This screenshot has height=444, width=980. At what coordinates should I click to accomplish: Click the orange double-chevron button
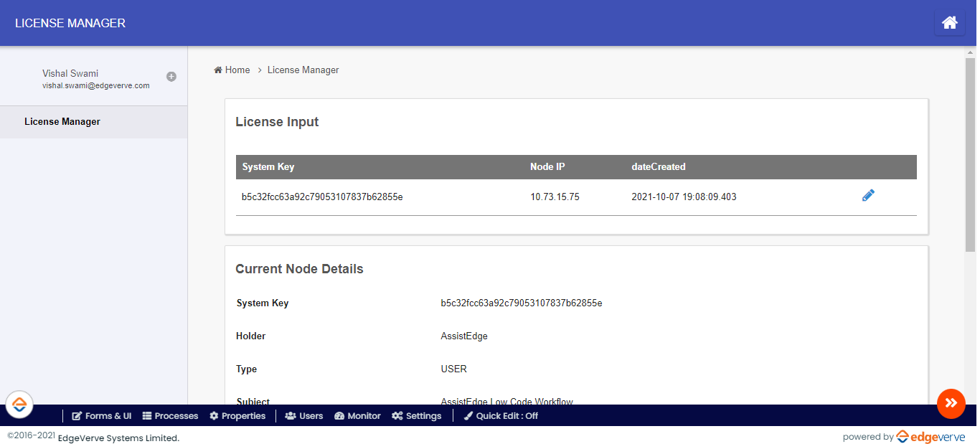[951, 403]
